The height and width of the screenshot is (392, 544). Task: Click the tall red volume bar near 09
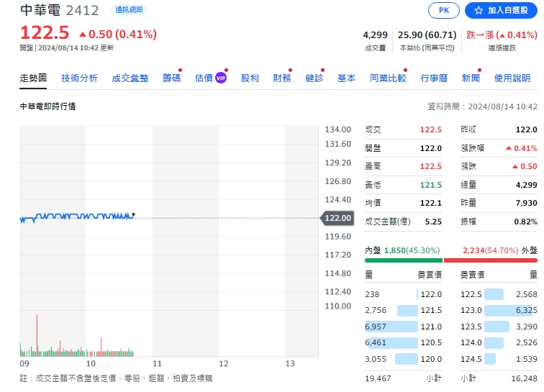coord(37,335)
